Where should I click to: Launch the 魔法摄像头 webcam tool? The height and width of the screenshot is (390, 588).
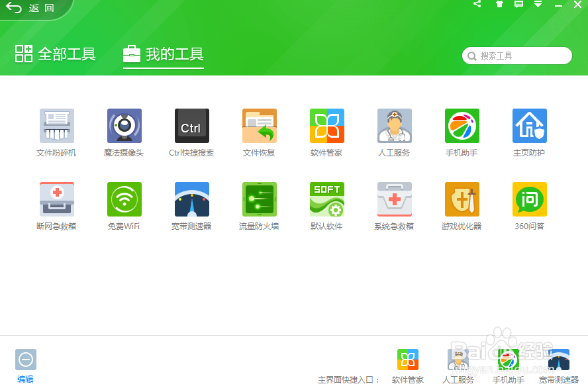(124, 126)
